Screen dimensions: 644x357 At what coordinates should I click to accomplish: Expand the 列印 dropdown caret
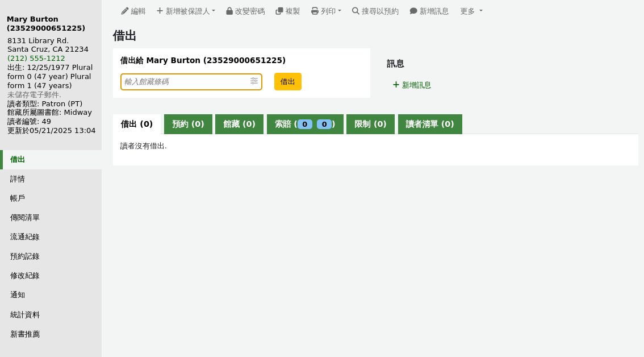coord(340,11)
